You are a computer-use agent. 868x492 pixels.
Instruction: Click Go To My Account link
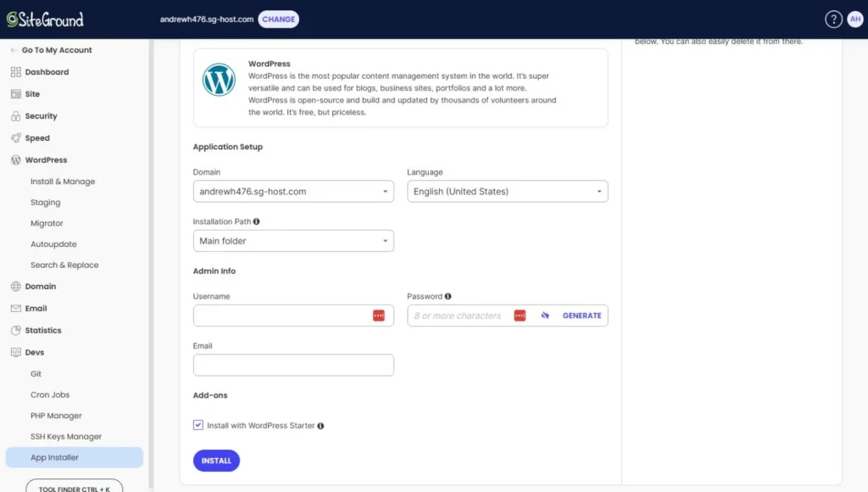tap(57, 50)
